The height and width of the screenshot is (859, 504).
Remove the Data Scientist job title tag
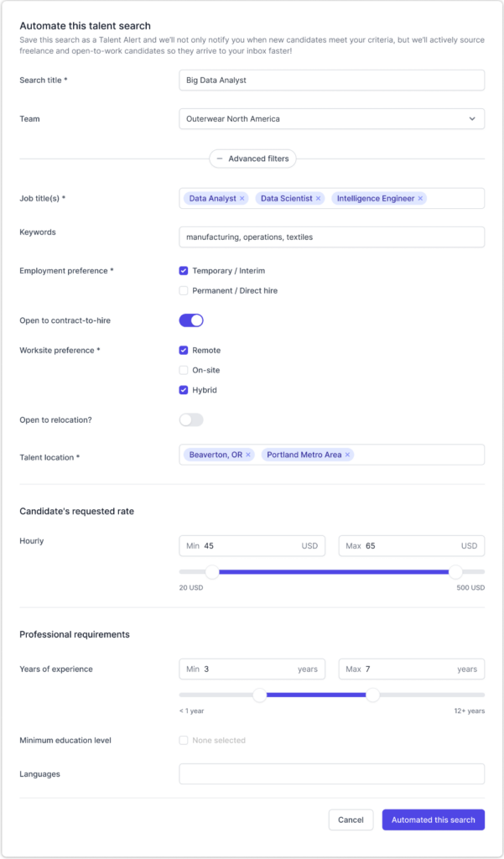[319, 198]
